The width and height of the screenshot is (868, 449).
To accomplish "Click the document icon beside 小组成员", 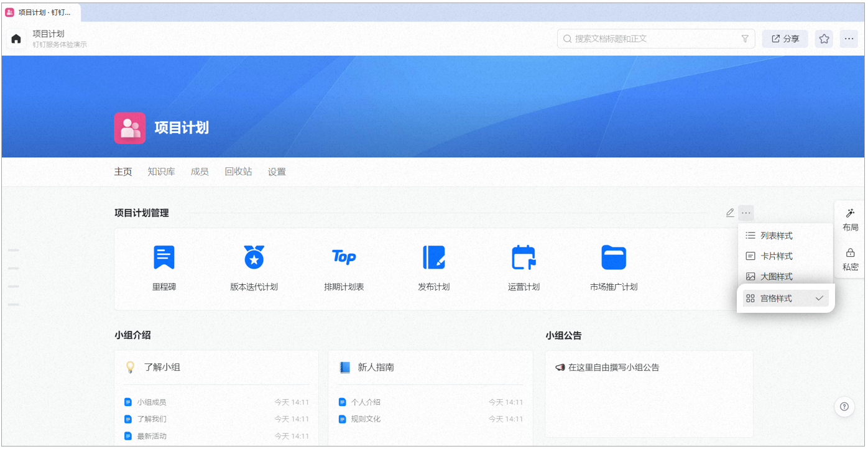I will (x=128, y=402).
